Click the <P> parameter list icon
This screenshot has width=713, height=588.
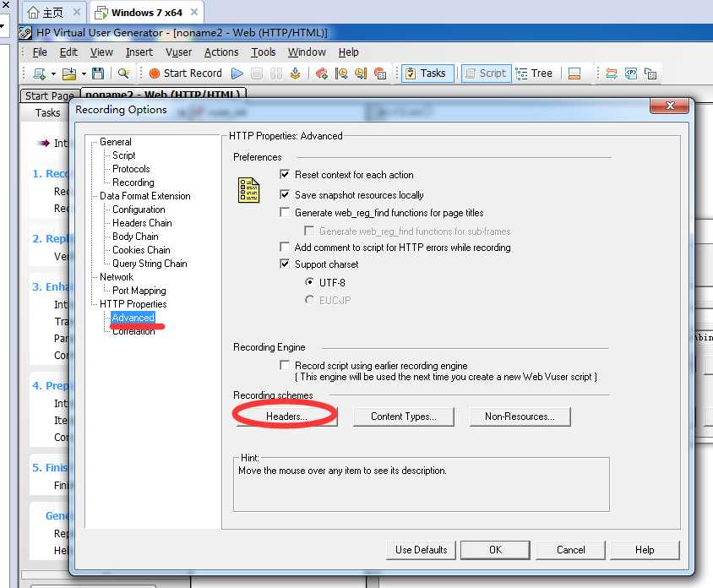[631, 73]
